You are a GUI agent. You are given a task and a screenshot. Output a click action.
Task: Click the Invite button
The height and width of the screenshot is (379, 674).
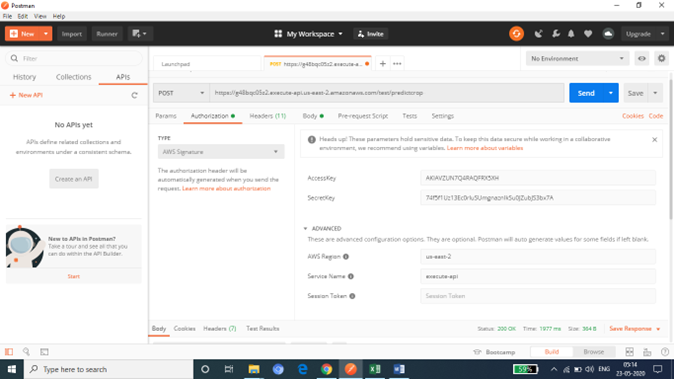(371, 34)
